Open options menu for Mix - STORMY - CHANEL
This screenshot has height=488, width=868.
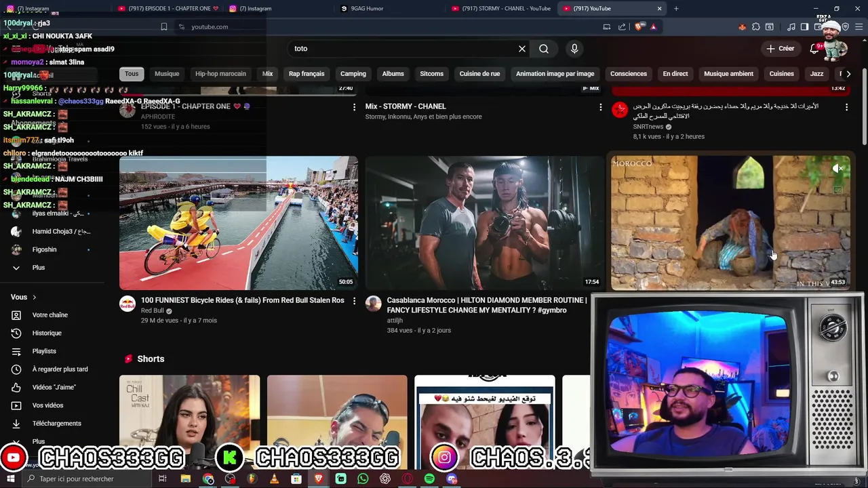click(600, 107)
